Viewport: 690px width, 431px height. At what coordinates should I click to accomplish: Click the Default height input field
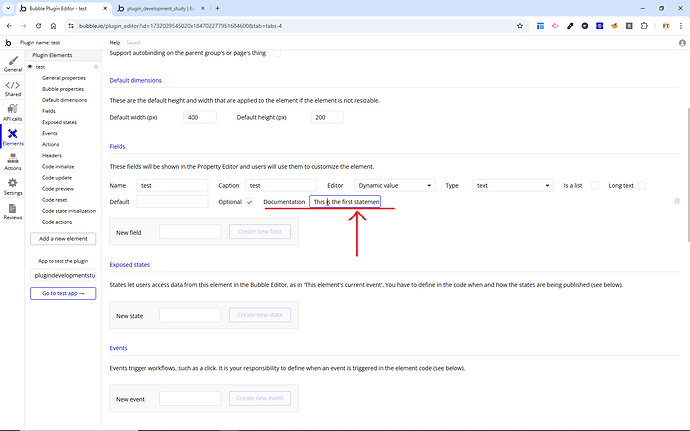point(327,117)
